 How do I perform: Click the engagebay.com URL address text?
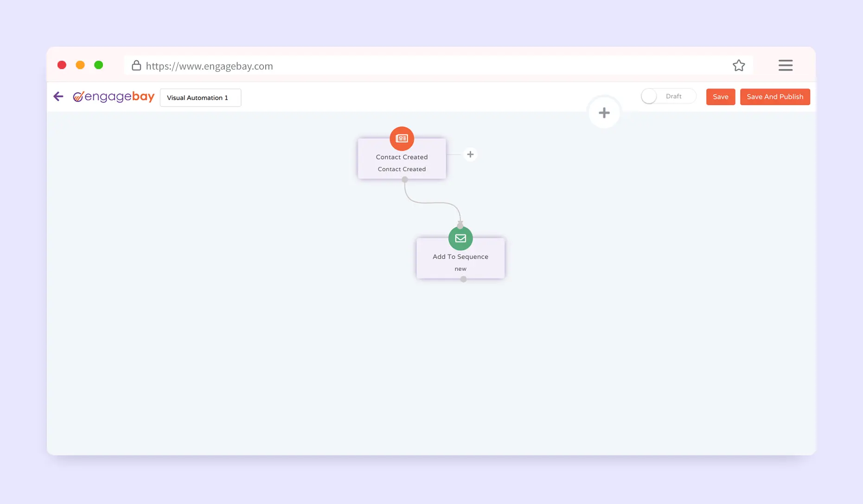(209, 66)
